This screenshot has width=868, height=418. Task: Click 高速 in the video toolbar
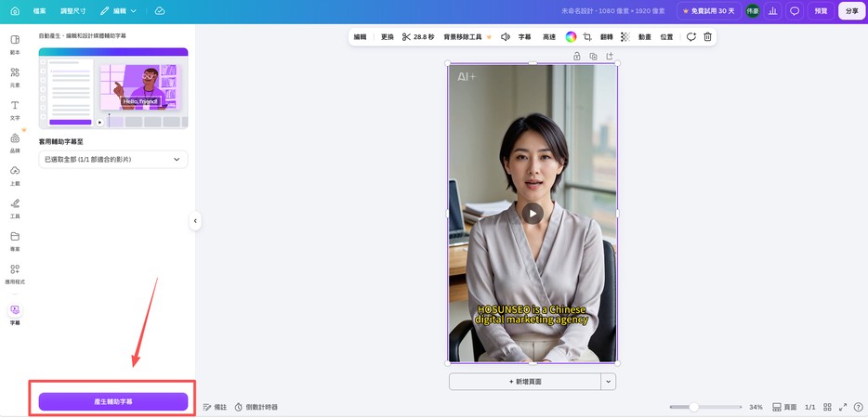point(548,37)
